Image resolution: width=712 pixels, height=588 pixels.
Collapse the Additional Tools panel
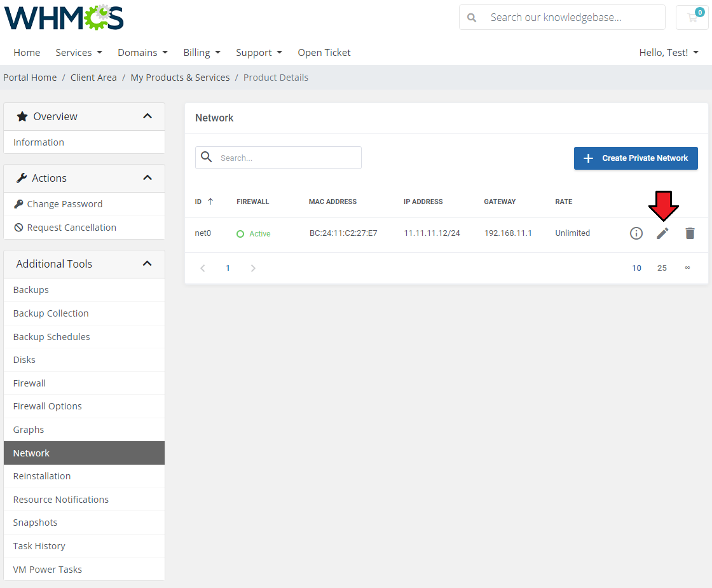click(x=147, y=263)
